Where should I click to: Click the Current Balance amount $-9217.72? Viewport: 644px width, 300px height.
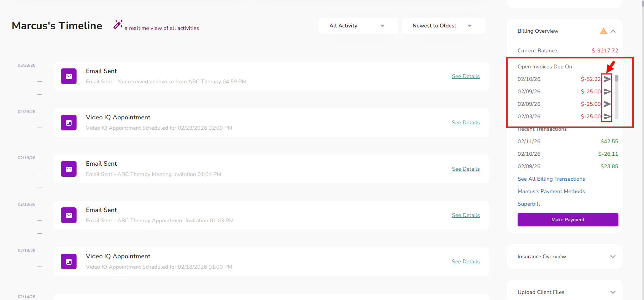[605, 51]
